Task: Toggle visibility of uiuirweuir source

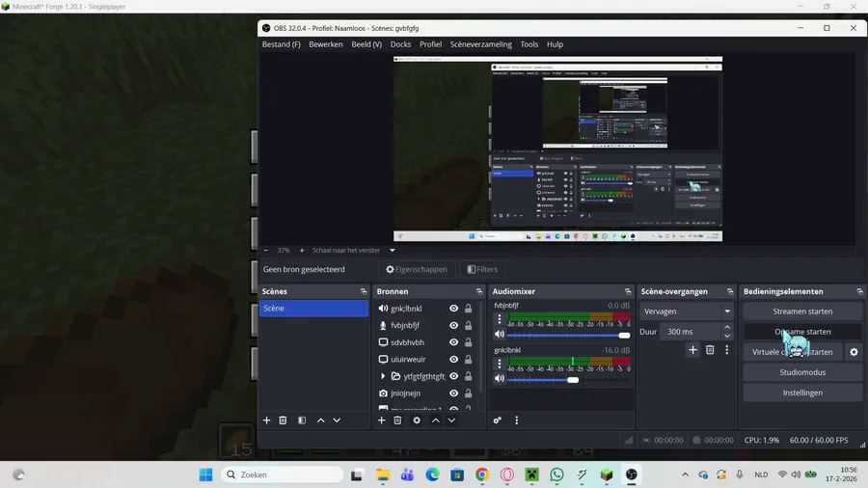Action: coord(454,359)
